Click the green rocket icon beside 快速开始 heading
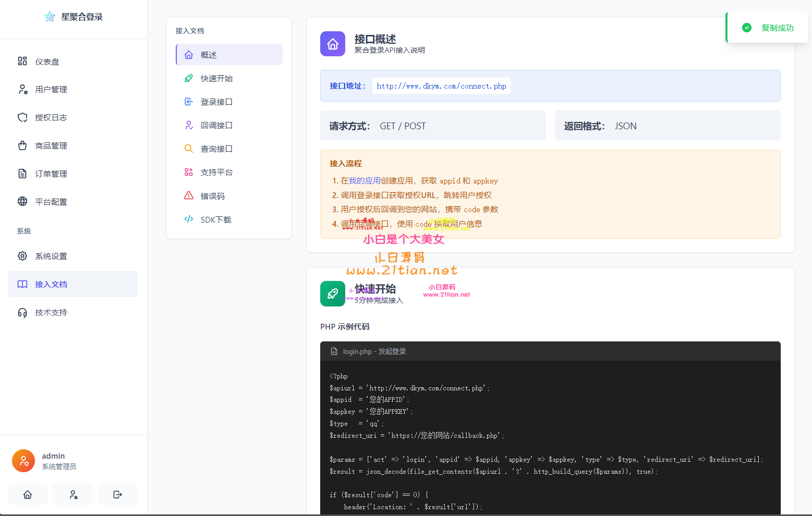Image resolution: width=812 pixels, height=516 pixels. (333, 294)
